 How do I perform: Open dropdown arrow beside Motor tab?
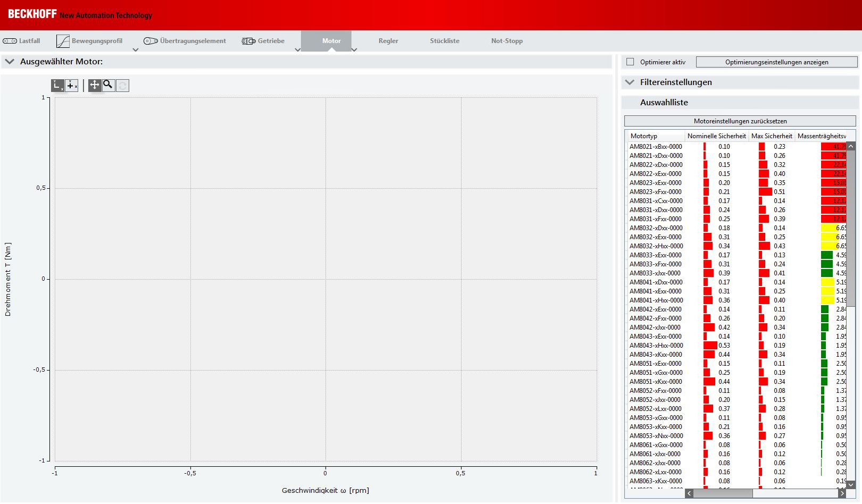pos(354,50)
